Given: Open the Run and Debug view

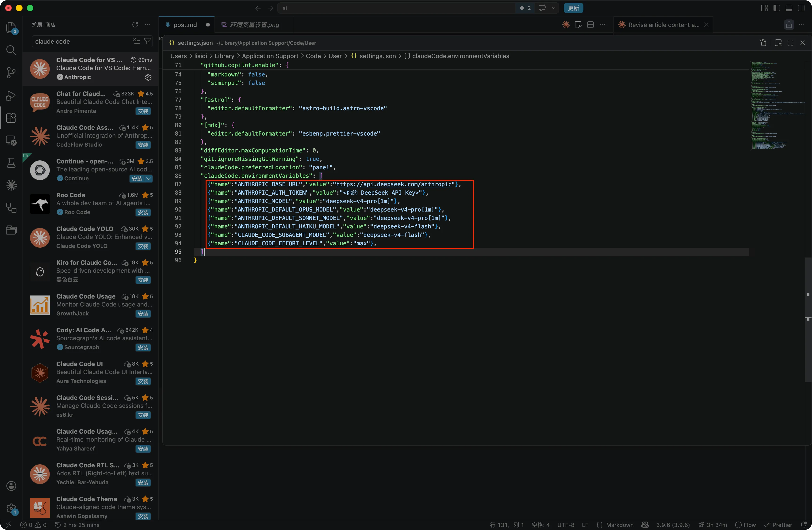Looking at the screenshot, I should coord(11,96).
